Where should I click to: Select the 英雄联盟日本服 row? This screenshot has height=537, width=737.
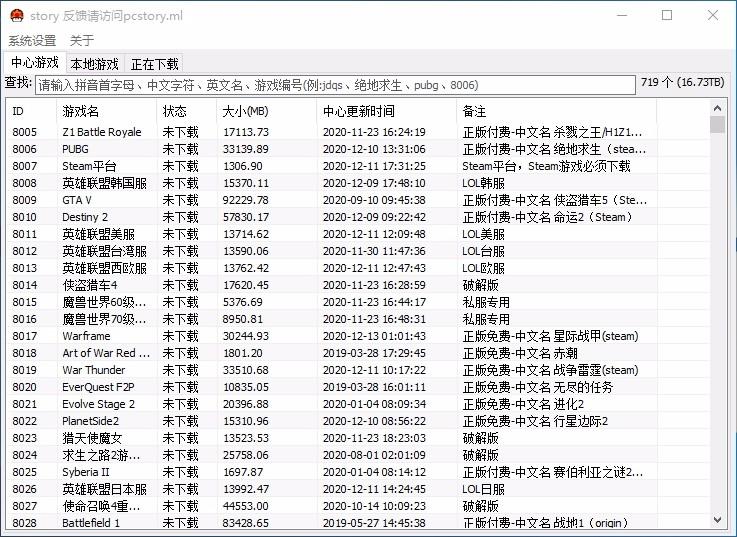point(358,489)
